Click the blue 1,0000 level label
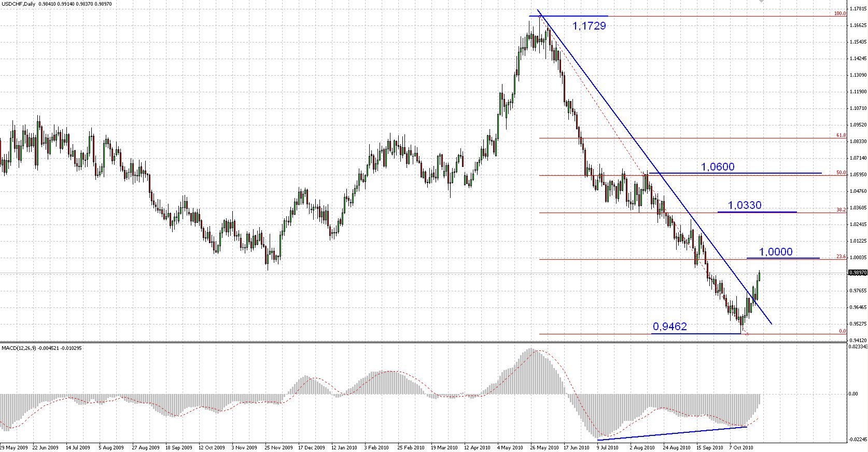This screenshot has width=868, height=452. (776, 252)
